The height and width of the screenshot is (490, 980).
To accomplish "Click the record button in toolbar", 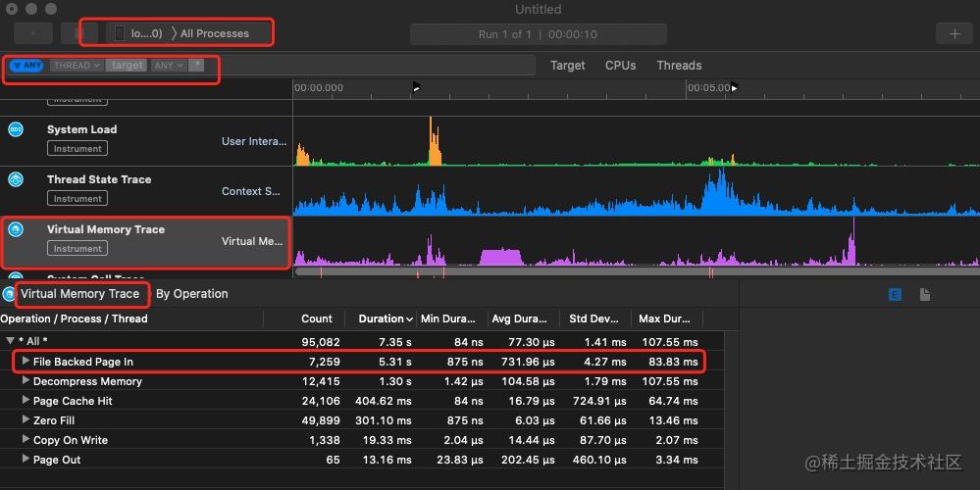I will tap(33, 33).
